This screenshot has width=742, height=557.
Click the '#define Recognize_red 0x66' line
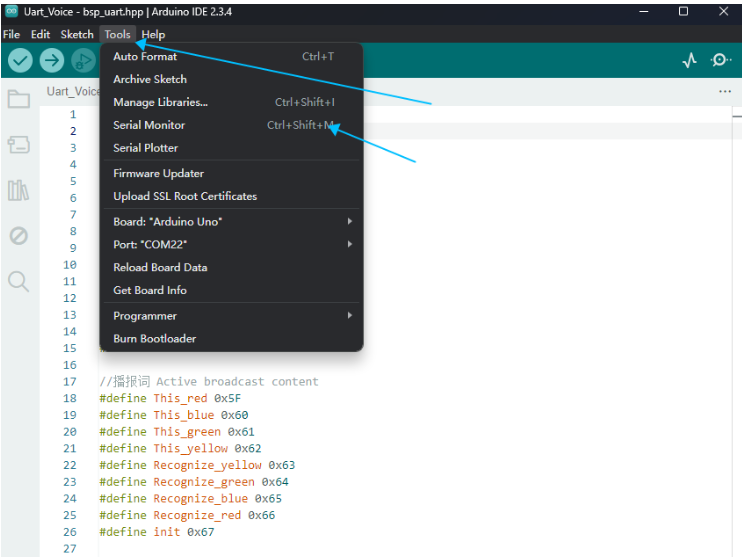(x=187, y=515)
